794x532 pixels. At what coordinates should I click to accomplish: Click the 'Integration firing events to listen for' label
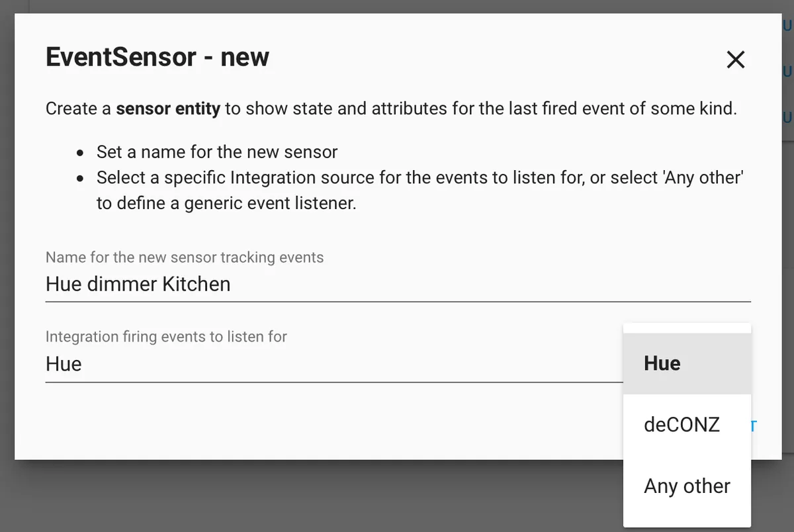[x=166, y=336]
